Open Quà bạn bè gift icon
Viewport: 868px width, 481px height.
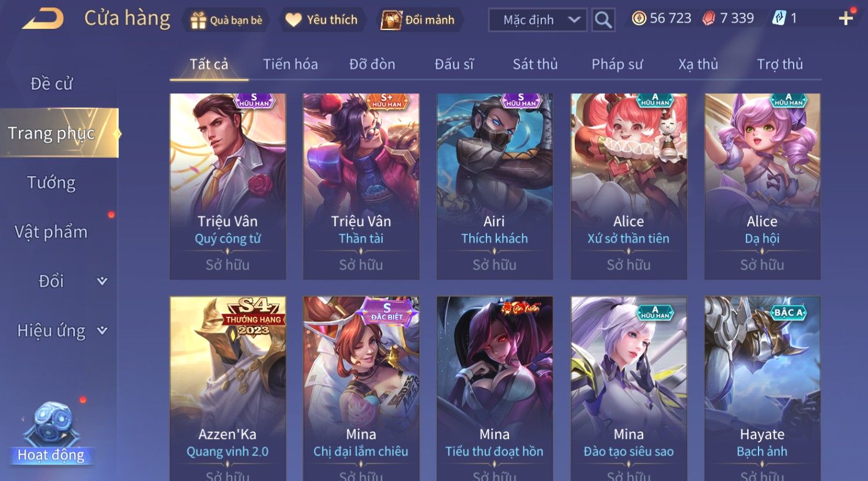(198, 20)
